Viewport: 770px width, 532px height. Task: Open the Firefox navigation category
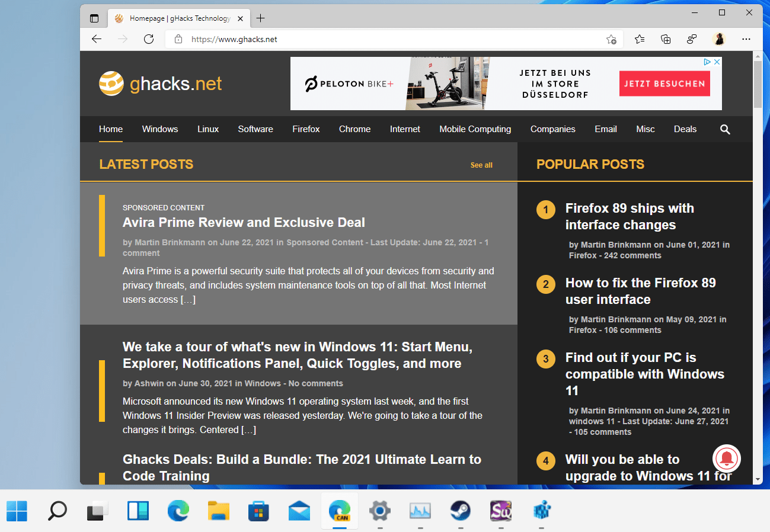coord(306,129)
